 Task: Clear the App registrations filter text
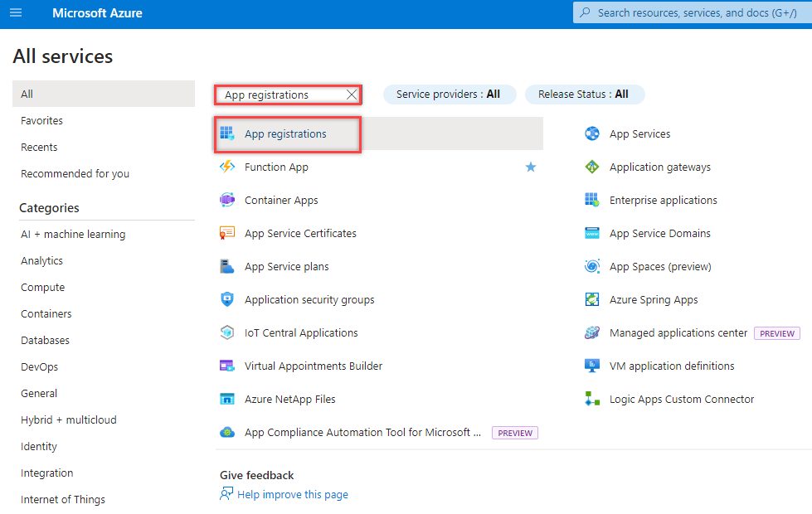352,95
